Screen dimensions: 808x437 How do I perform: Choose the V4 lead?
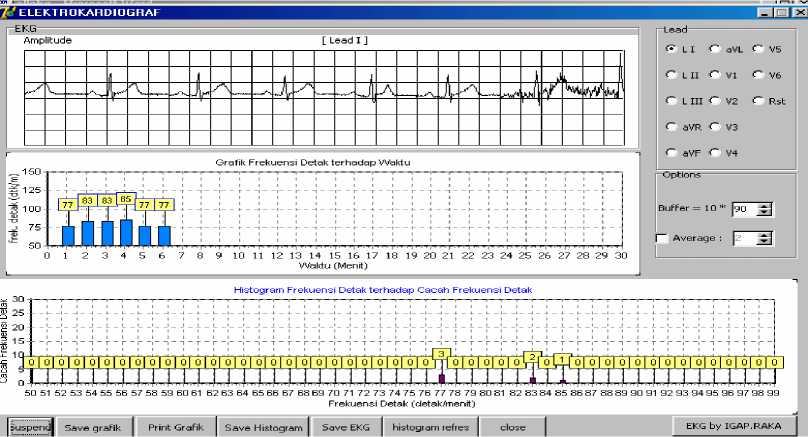pos(715,153)
